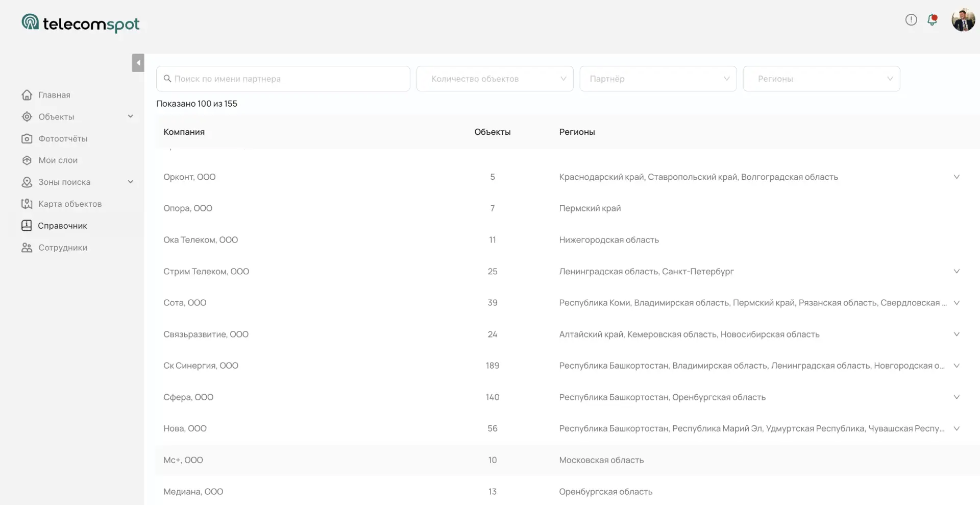The image size is (980, 505).
Task: Click the Объекты target icon
Action: (27, 117)
